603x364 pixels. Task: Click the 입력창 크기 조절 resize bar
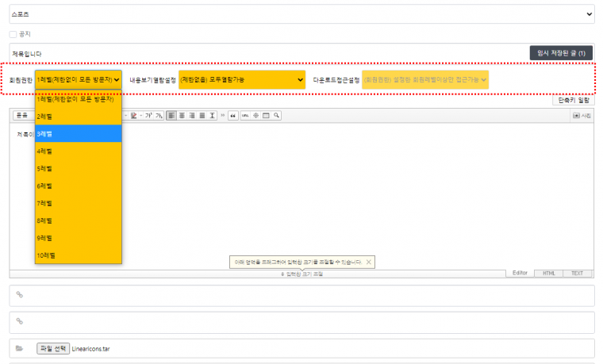(301, 274)
